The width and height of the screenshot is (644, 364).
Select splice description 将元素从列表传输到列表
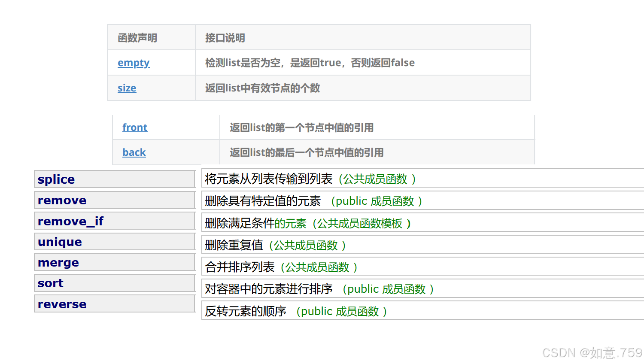(269, 179)
